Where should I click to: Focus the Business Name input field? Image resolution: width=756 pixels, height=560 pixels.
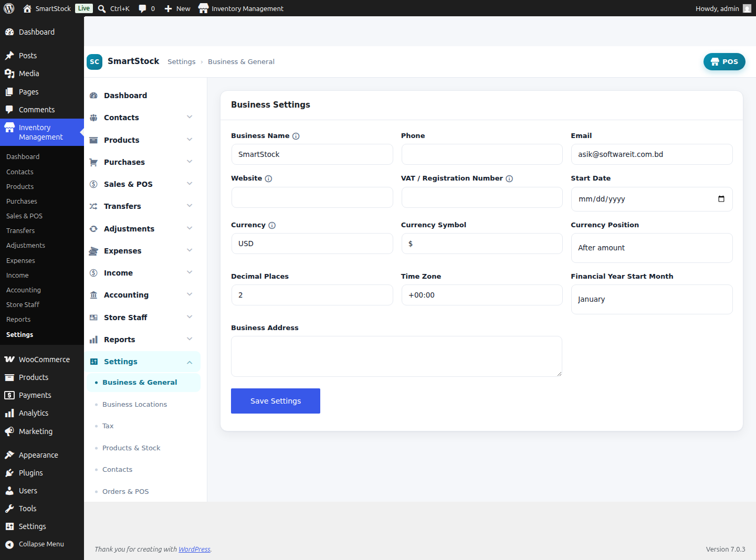(312, 154)
